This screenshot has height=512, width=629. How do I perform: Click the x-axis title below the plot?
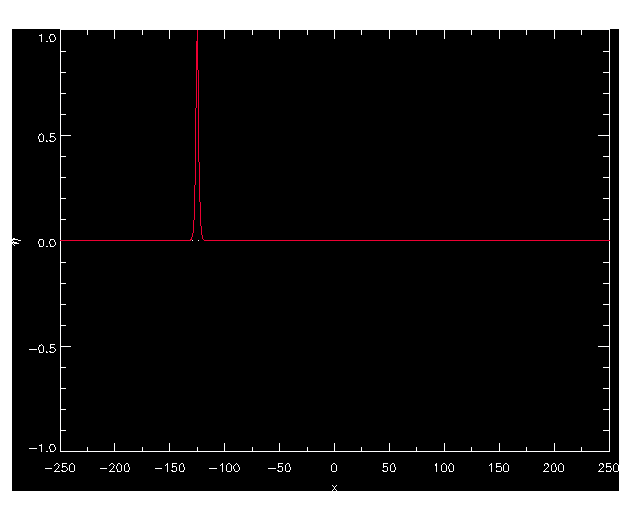(335, 489)
